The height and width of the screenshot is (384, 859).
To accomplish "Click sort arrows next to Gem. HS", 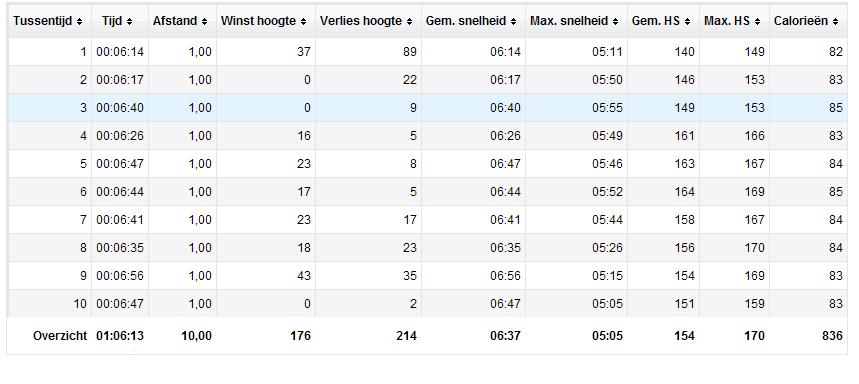I will (687, 22).
